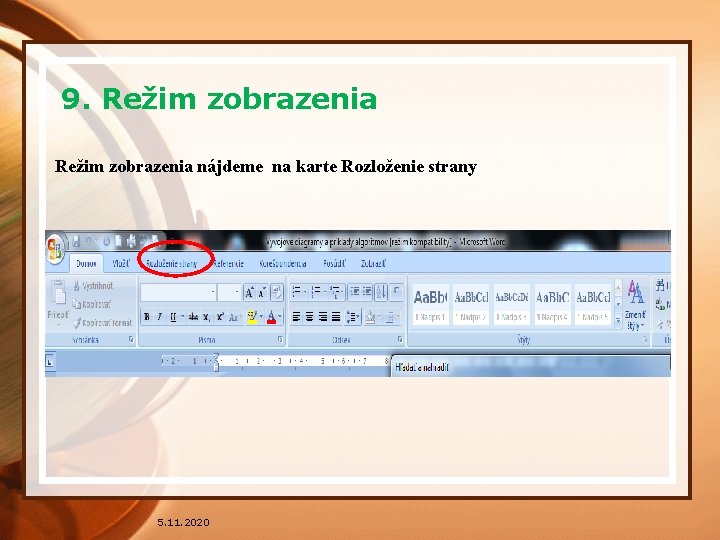This screenshot has width=720, height=540.
Task: Apply the Nadpis 4 style
Action: 552,304
